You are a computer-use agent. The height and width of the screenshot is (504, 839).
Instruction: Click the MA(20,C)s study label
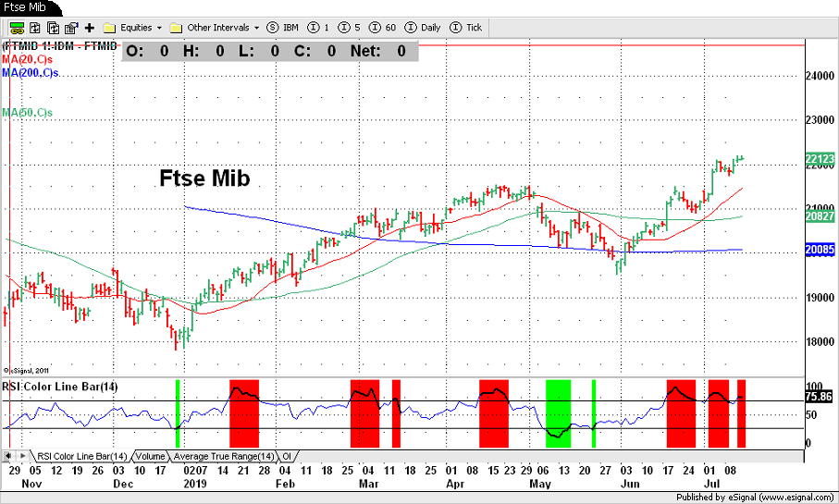click(28, 59)
